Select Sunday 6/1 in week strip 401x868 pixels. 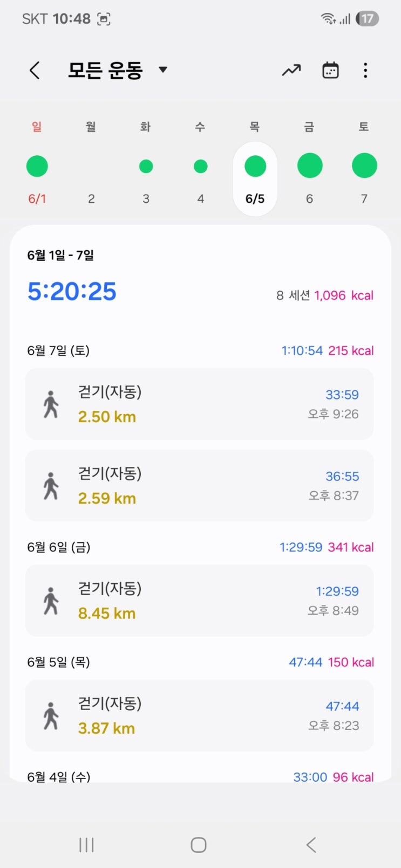click(37, 166)
